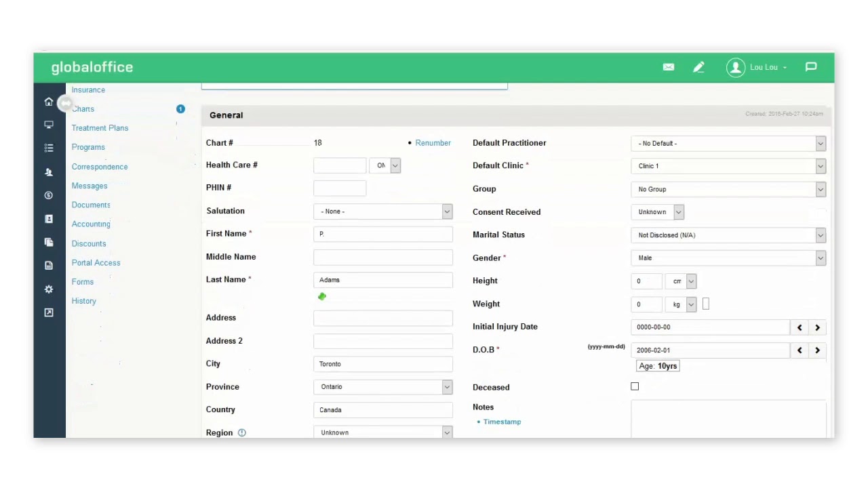868x488 pixels.
Task: Click the Timestamp link under Notes
Action: [x=502, y=422]
